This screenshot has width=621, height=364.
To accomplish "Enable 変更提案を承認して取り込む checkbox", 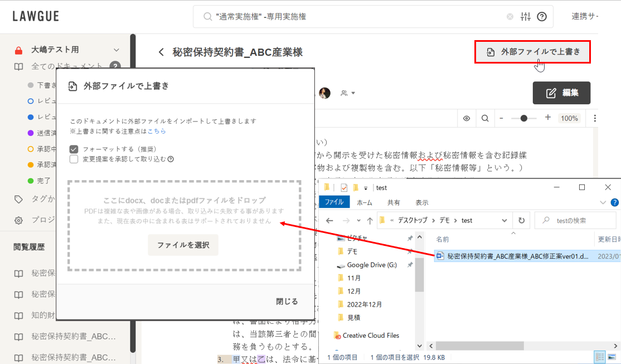I will click(x=74, y=159).
